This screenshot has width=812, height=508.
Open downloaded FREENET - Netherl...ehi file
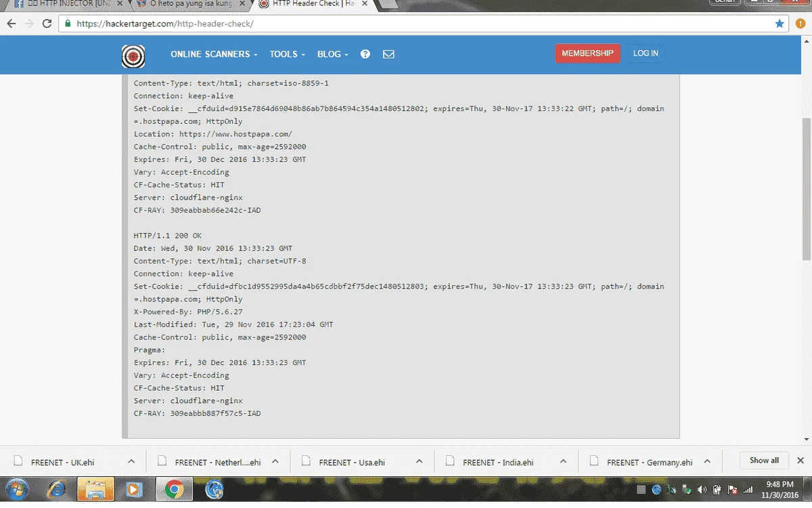coord(217,463)
